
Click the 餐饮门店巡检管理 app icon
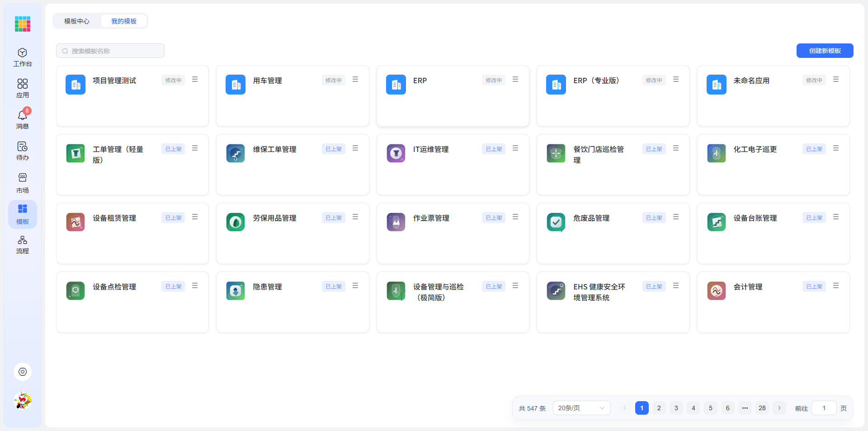click(556, 153)
